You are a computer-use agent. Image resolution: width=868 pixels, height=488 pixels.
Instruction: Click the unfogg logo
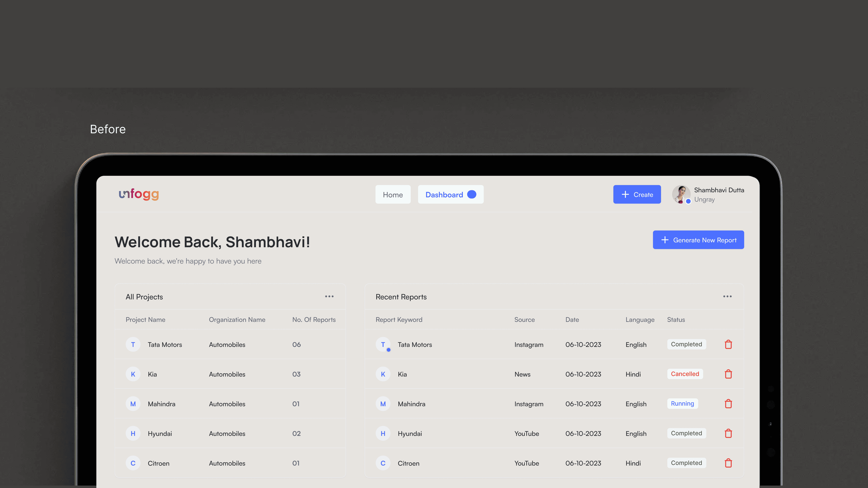click(x=139, y=194)
